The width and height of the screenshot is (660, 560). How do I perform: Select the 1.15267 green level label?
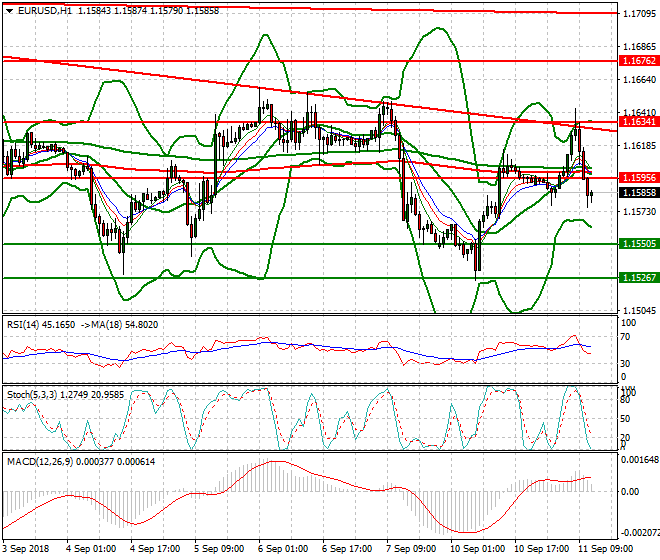(639, 278)
